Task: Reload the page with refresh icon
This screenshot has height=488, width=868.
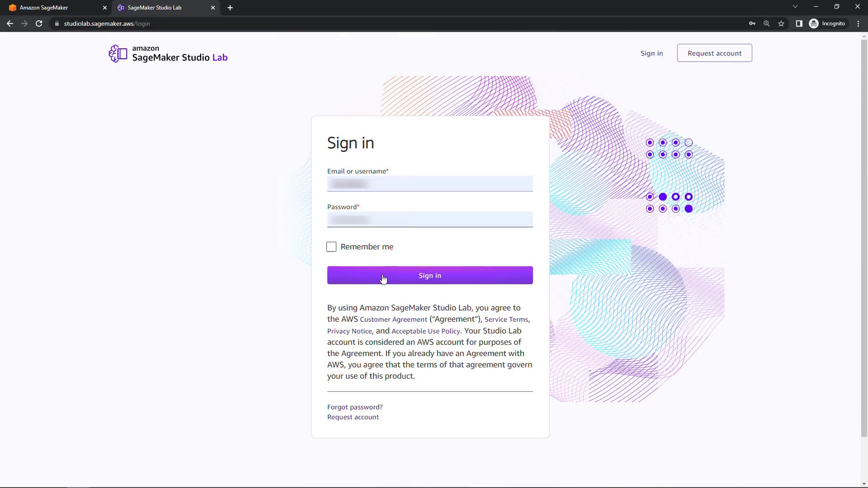Action: [39, 23]
